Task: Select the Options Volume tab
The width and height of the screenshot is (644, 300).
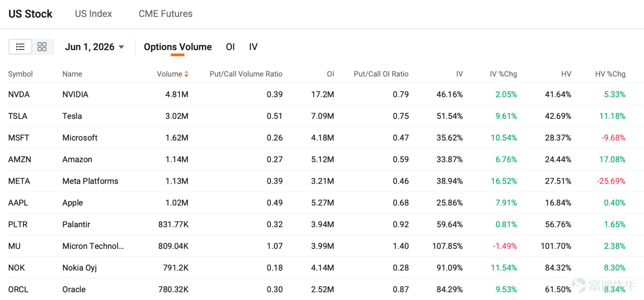Action: (x=178, y=47)
